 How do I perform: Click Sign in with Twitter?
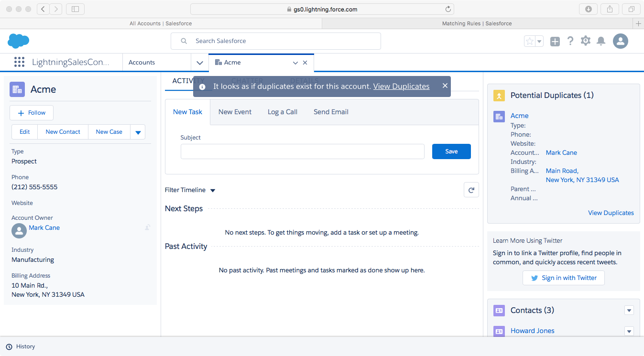pyautogui.click(x=563, y=278)
